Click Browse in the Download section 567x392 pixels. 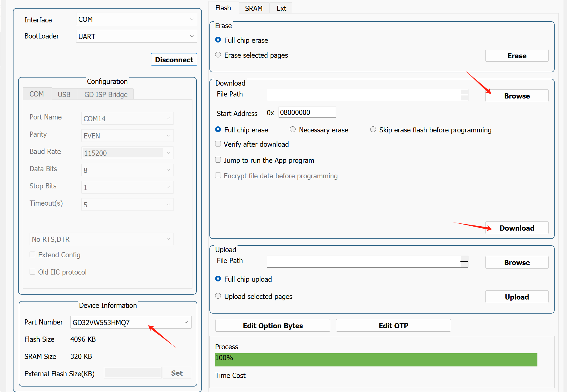(x=516, y=96)
